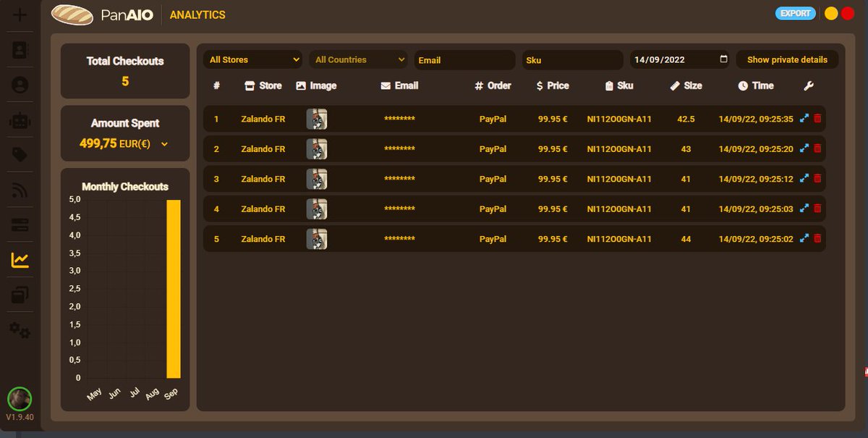The image size is (868, 438).
Task: Click the Email column header
Action: 399,85
